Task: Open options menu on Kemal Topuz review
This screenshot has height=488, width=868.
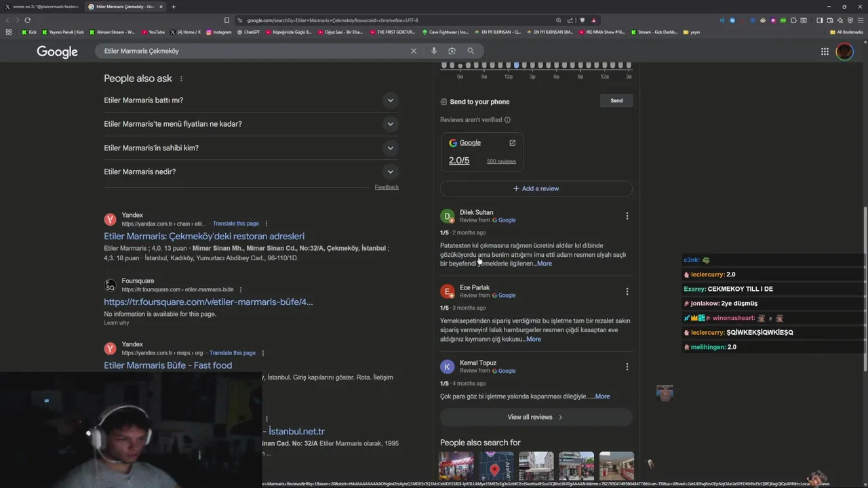Action: [x=627, y=367]
